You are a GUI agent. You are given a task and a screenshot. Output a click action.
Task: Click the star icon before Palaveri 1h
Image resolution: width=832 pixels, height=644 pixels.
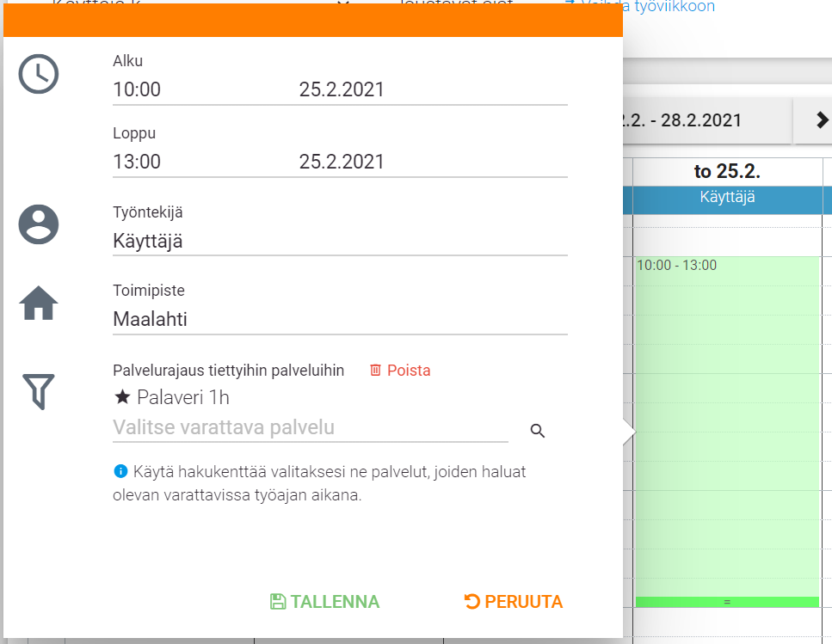click(122, 396)
